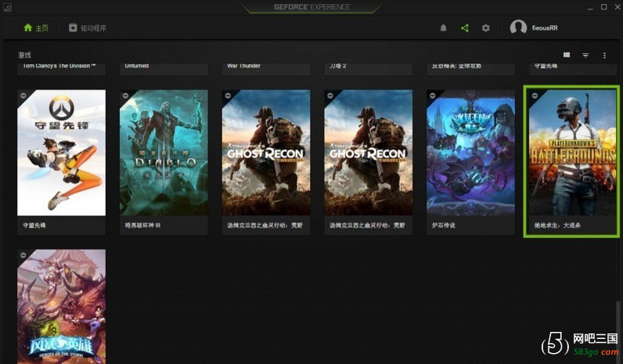This screenshot has height=364, width=623.
Task: Select the second Ghost Recon Wildlands cover
Action: pyautogui.click(x=369, y=153)
